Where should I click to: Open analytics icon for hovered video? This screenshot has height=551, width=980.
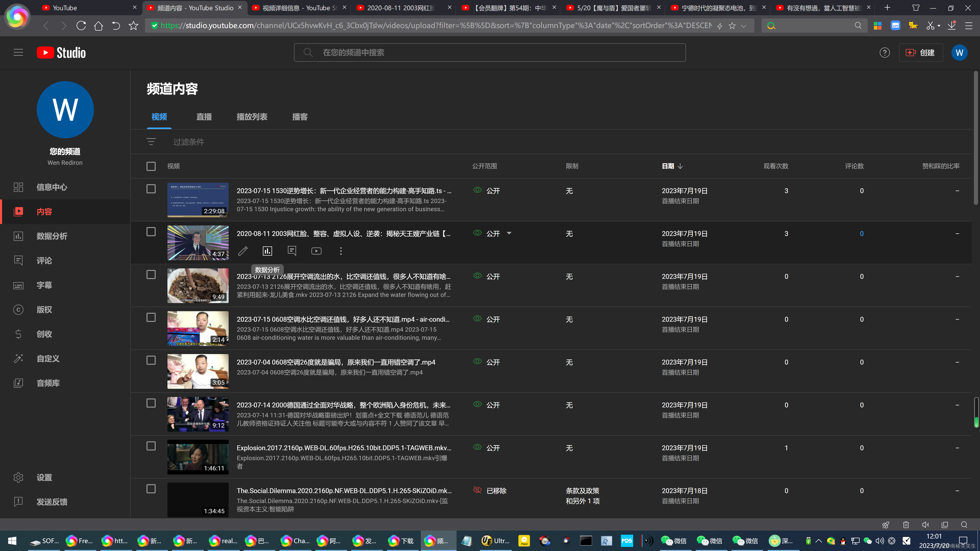267,251
